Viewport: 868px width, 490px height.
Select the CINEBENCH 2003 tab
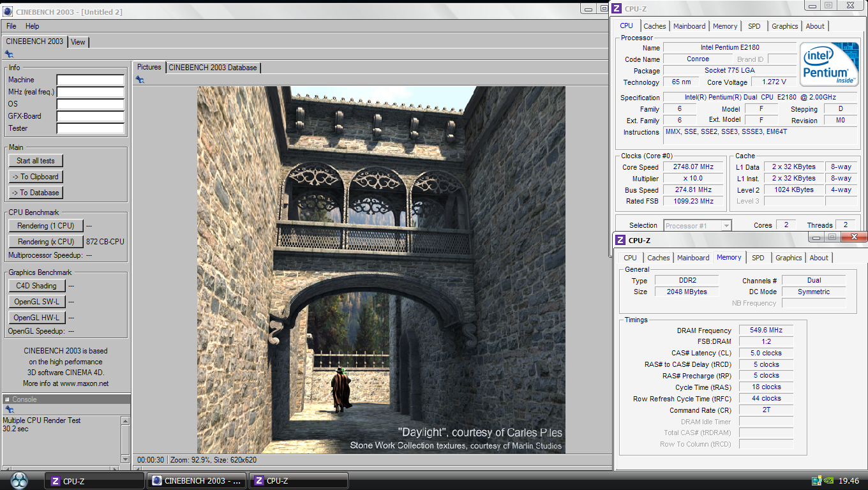point(34,41)
